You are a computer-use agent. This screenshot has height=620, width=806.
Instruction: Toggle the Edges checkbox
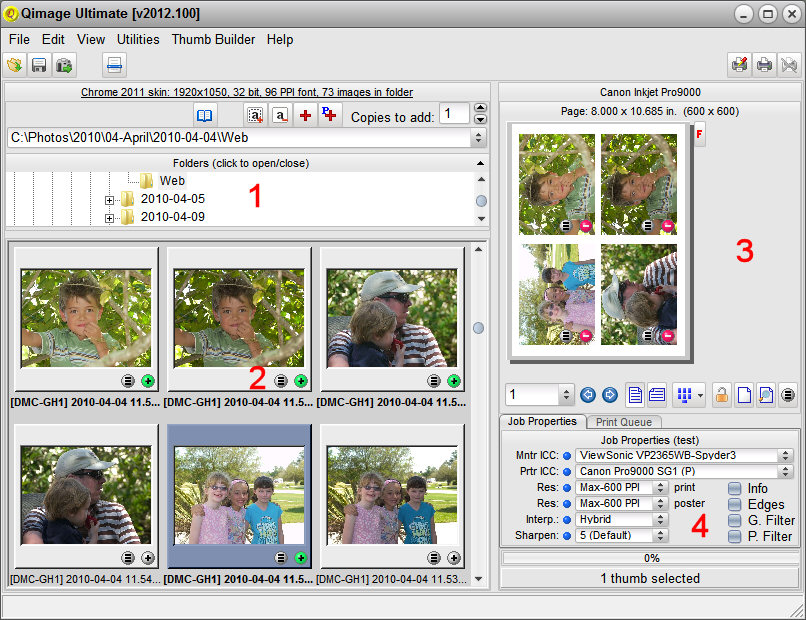(735, 505)
